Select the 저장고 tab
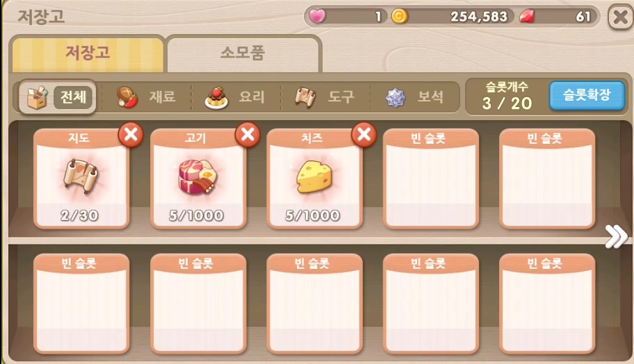634x364 pixels. 88,53
